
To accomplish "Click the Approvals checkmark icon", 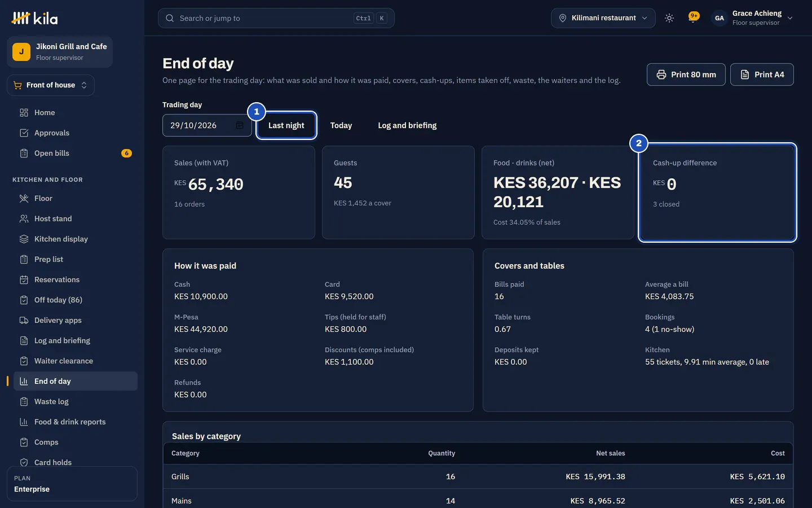I will click(x=24, y=133).
